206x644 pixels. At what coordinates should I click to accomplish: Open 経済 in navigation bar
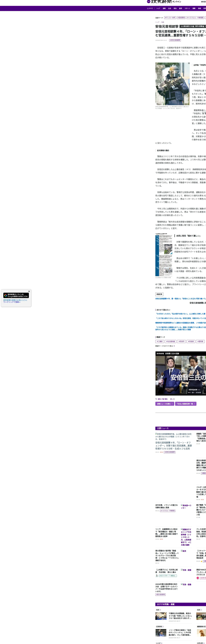pos(180,8)
